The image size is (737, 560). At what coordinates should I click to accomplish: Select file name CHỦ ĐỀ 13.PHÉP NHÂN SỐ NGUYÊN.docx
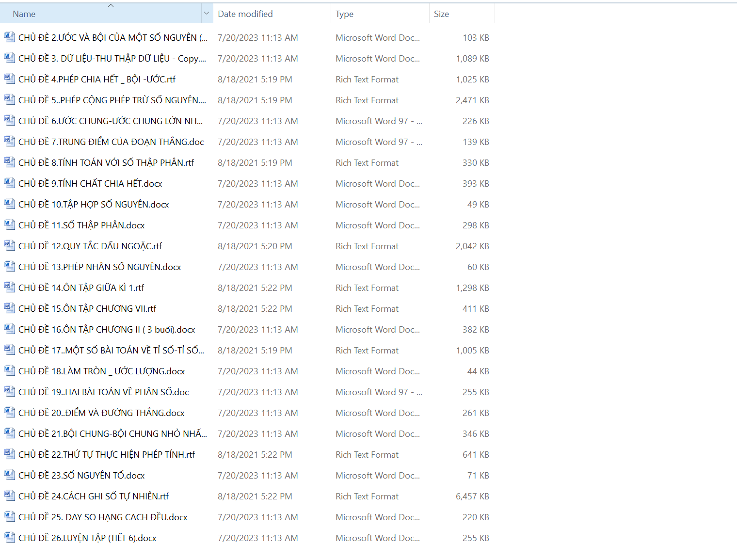tap(100, 267)
